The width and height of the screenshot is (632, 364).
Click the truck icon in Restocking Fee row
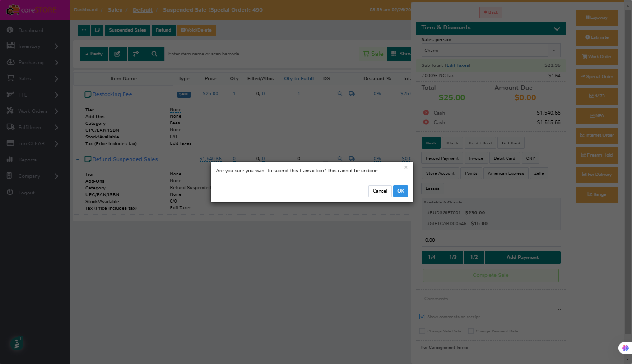352,94
